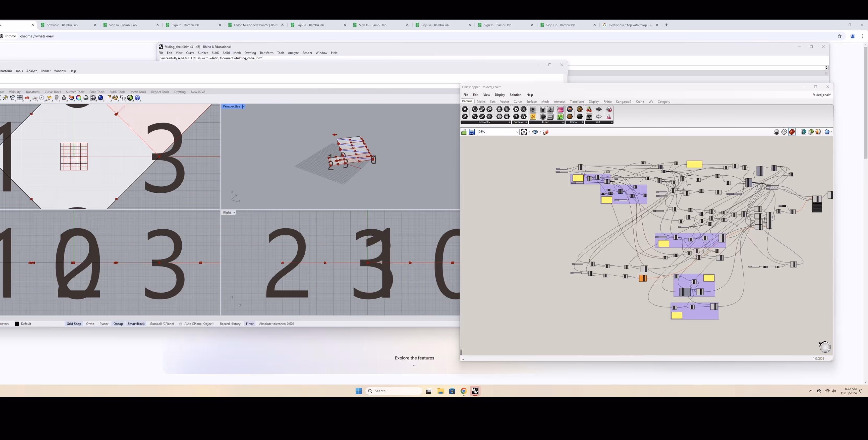Click Explore the features link
868x440 pixels.
[x=414, y=358]
